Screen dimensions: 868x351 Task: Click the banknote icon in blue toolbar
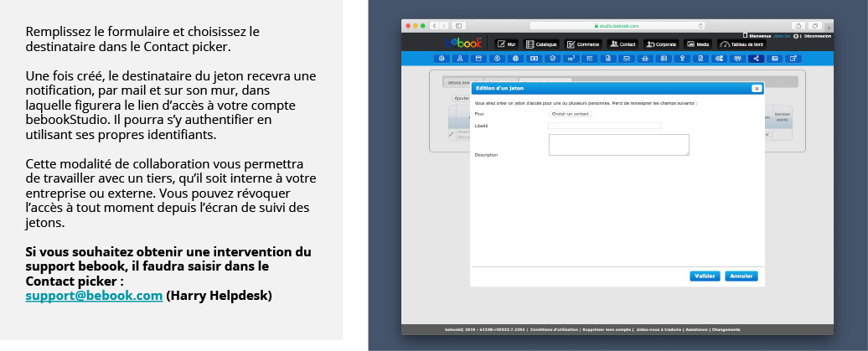tap(535, 59)
